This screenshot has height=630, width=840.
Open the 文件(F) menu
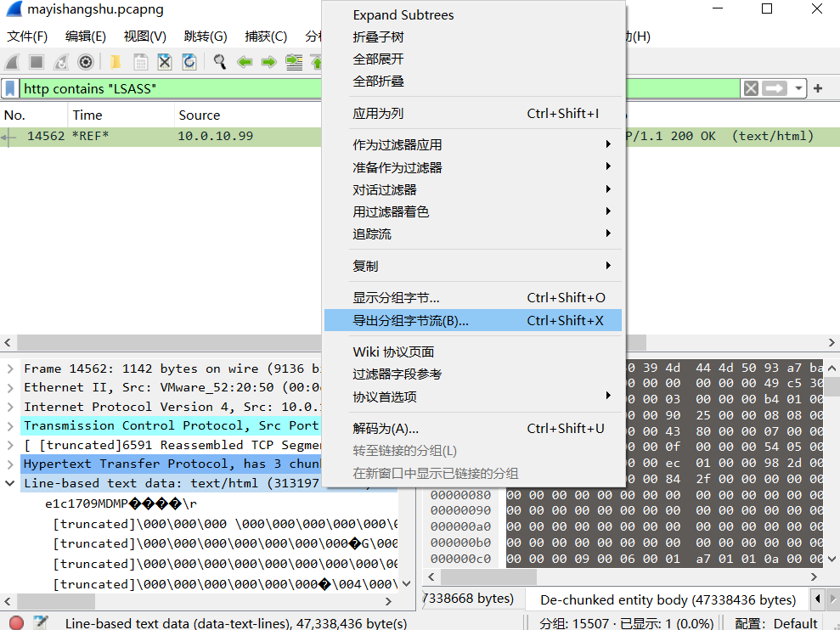click(27, 37)
